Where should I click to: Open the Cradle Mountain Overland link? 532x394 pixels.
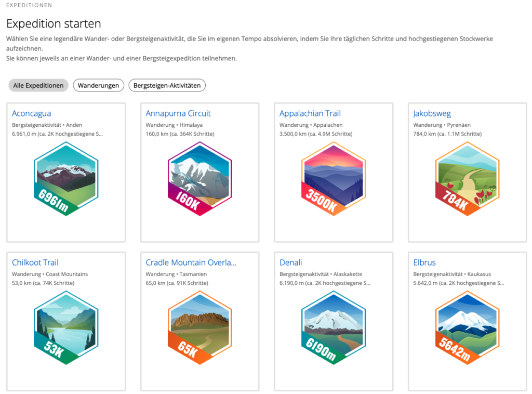(x=191, y=262)
